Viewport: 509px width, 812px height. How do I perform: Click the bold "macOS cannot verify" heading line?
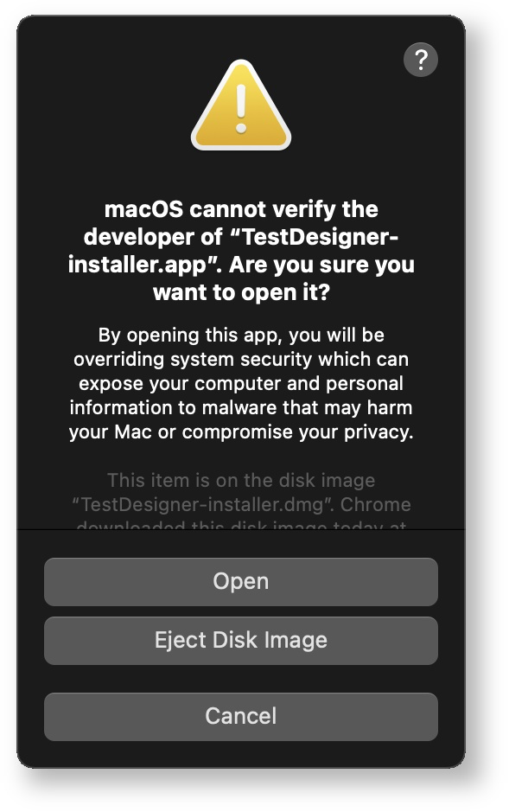click(241, 210)
